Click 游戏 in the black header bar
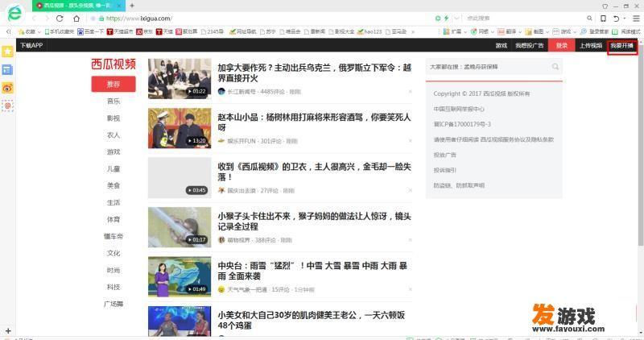The height and width of the screenshot is (340, 644). click(501, 45)
